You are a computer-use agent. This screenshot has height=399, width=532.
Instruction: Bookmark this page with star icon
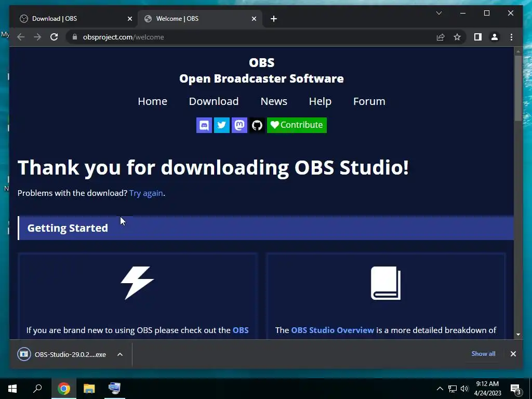pos(457,37)
